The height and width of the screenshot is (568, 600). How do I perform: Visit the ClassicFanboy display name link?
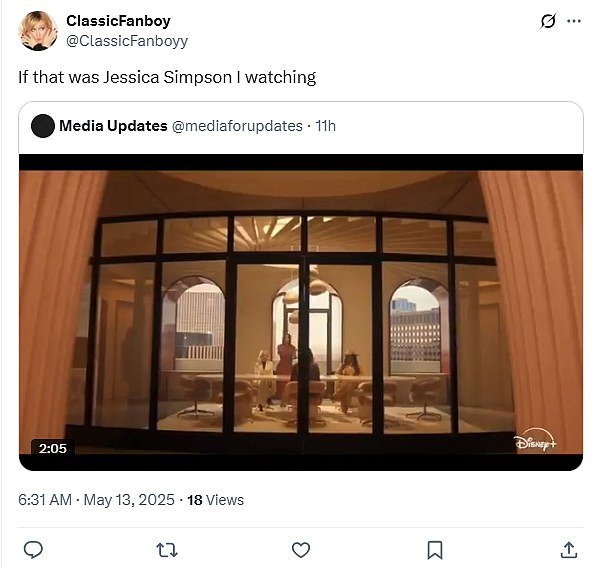tap(118, 21)
